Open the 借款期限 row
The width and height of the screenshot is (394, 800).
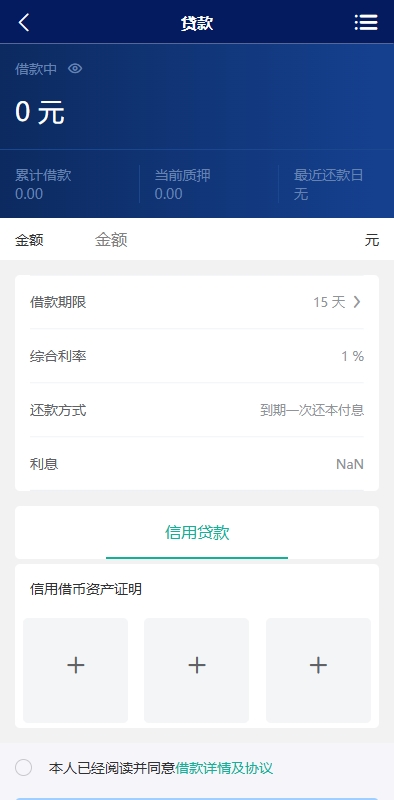tap(197, 302)
